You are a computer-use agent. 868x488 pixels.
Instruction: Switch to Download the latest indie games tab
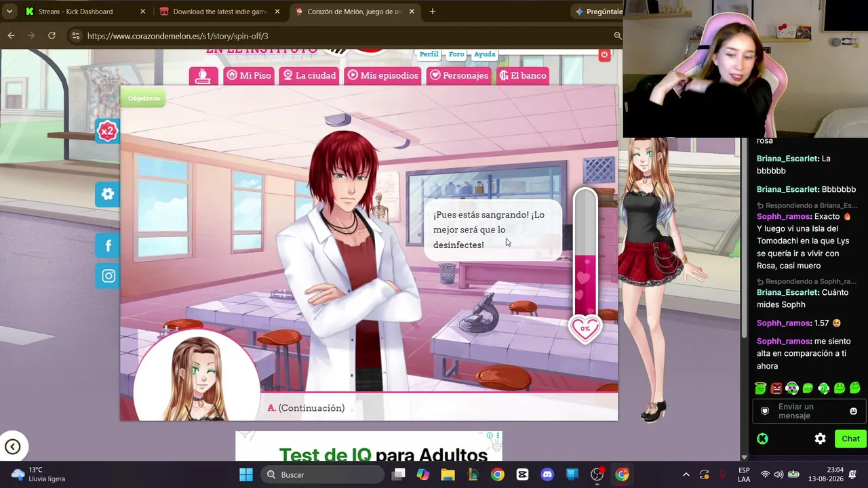pyautogui.click(x=220, y=12)
